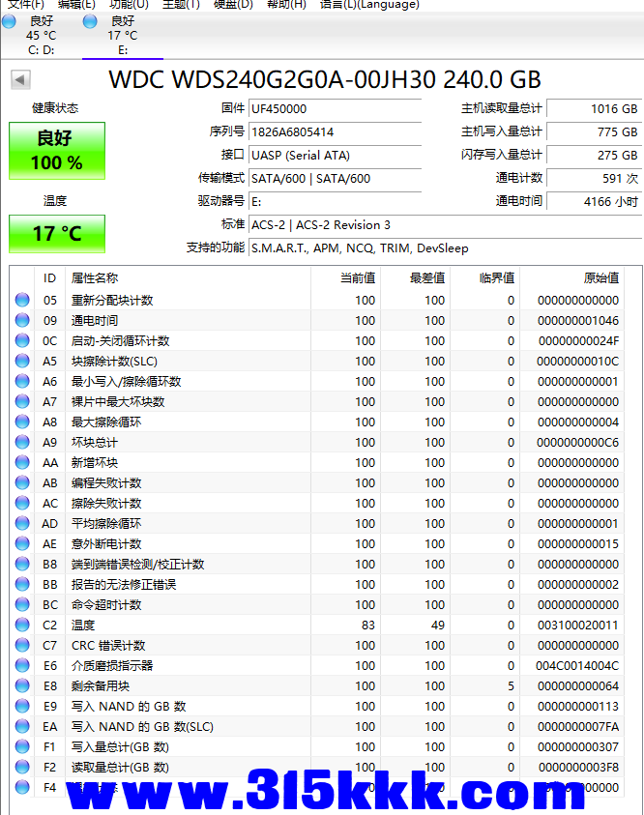This screenshot has height=815, width=644.
Task: Click status orb of attribute A6
Action: (x=22, y=381)
